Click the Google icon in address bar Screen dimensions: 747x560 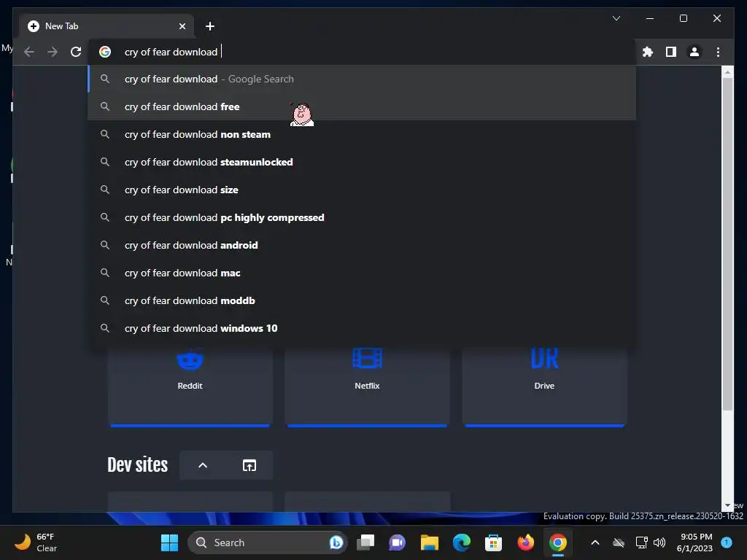tap(105, 52)
